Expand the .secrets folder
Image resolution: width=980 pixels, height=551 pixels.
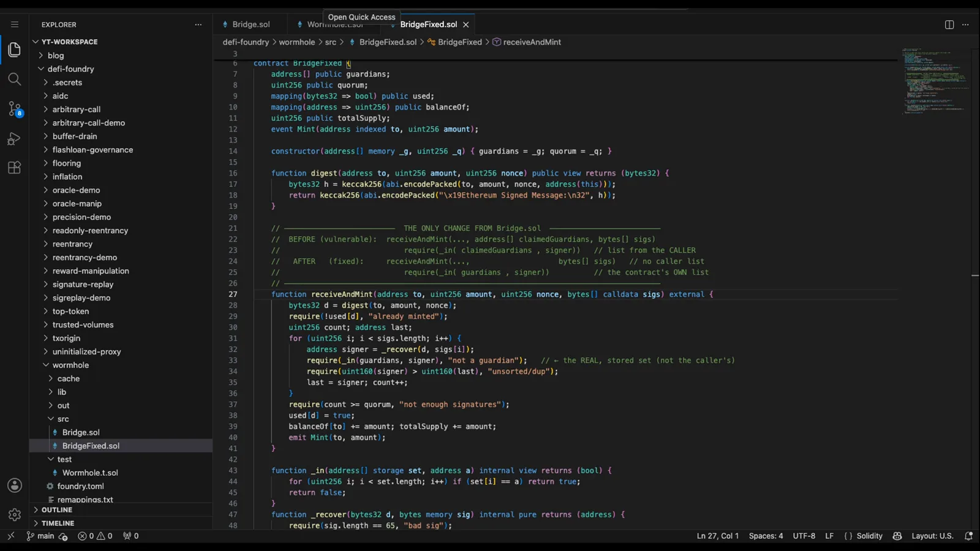(x=67, y=82)
